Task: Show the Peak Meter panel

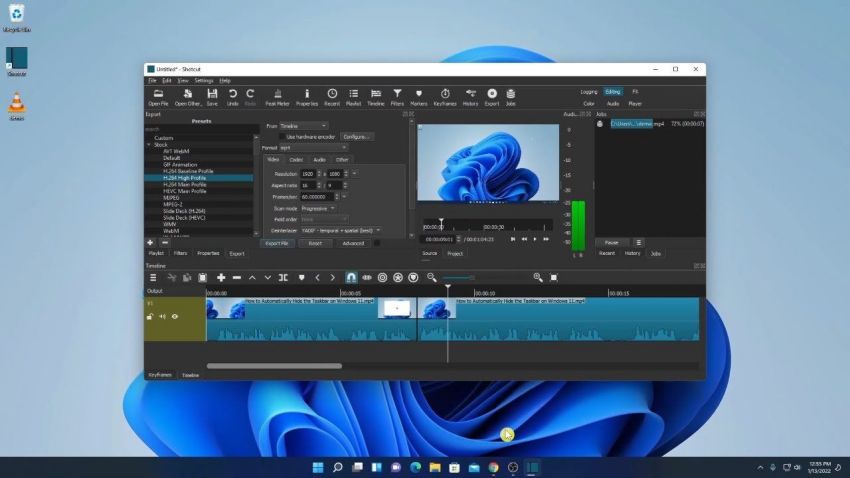Action: click(278, 97)
